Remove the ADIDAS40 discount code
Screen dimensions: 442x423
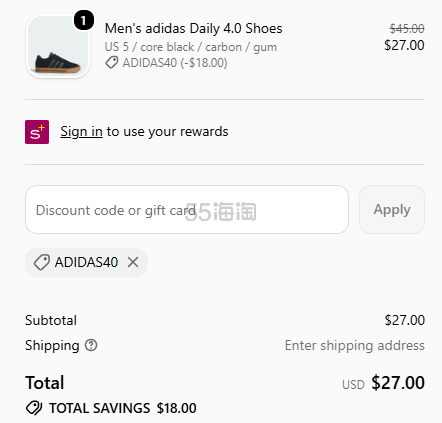point(133,262)
